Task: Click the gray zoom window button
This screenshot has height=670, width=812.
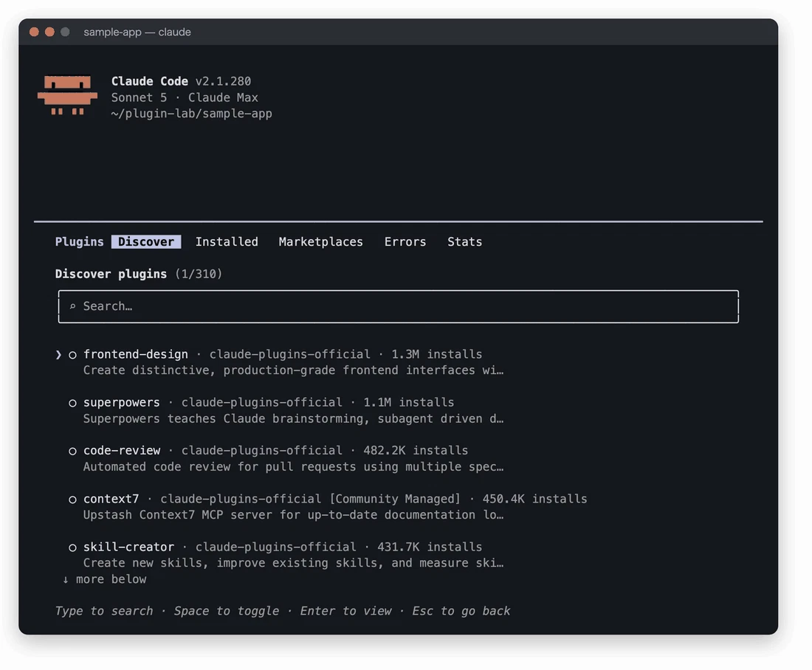Action: (65, 32)
